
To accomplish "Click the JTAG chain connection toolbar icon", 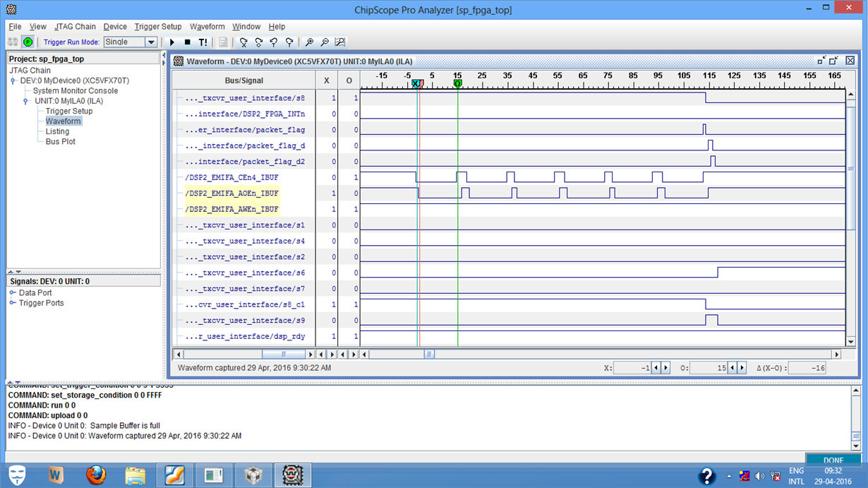I will pyautogui.click(x=13, y=42).
